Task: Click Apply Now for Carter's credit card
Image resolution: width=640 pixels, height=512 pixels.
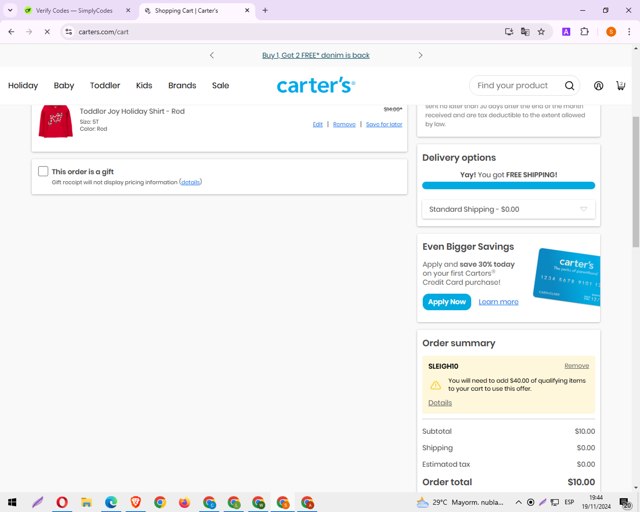Action: (447, 302)
